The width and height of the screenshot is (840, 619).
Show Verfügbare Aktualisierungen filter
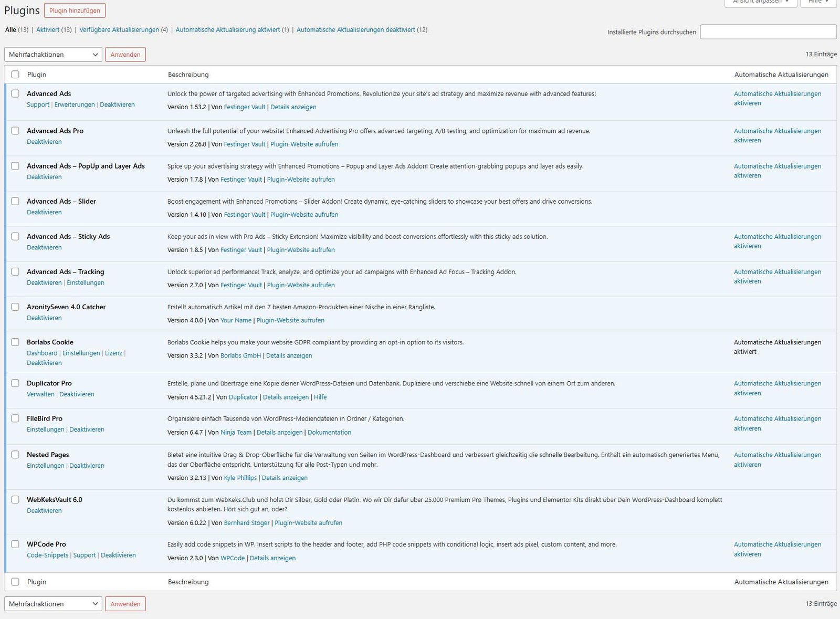pyautogui.click(x=119, y=30)
